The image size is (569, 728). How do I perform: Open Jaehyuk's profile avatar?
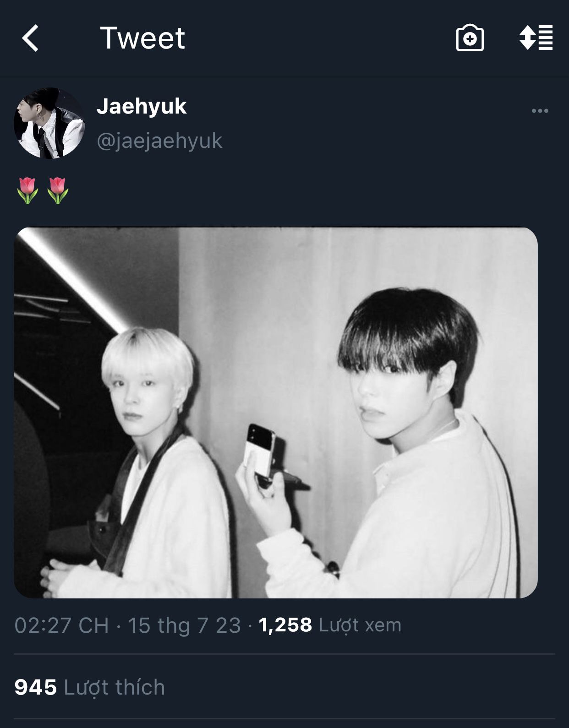tap(49, 123)
